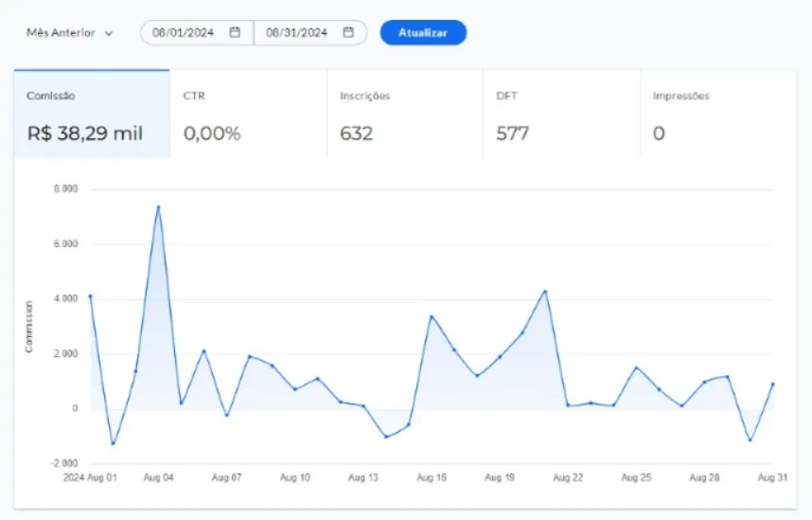Click the Aug 21 peak data point
The height and width of the screenshot is (520, 812).
pos(545,291)
